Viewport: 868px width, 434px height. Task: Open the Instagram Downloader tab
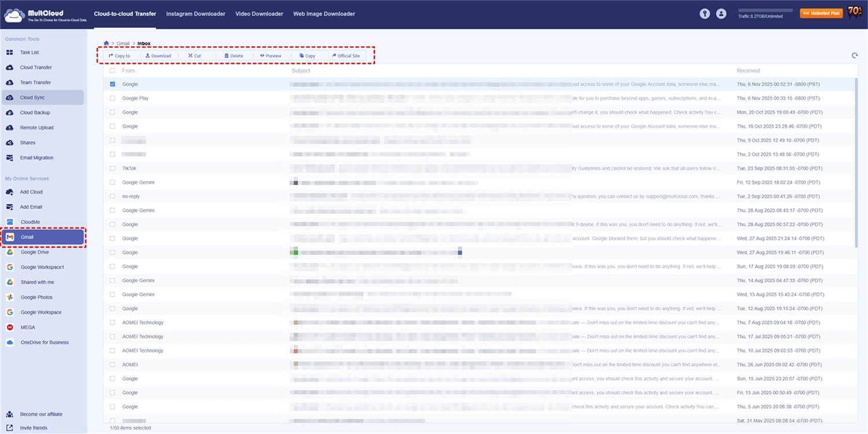[x=196, y=14]
